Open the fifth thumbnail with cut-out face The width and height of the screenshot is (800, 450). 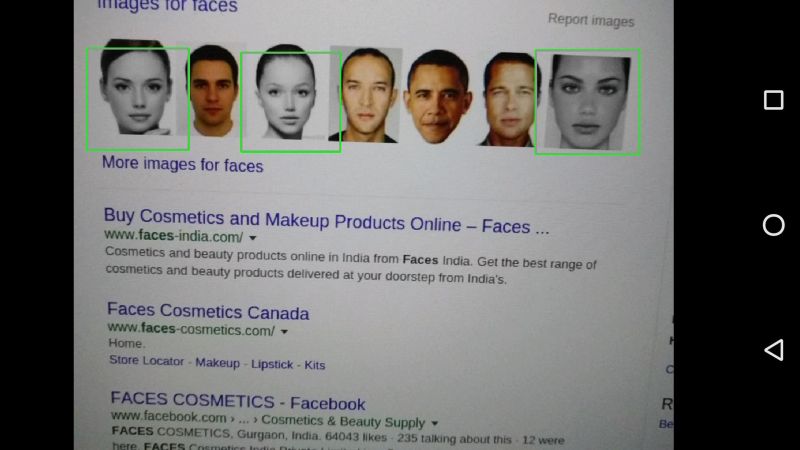[438, 96]
